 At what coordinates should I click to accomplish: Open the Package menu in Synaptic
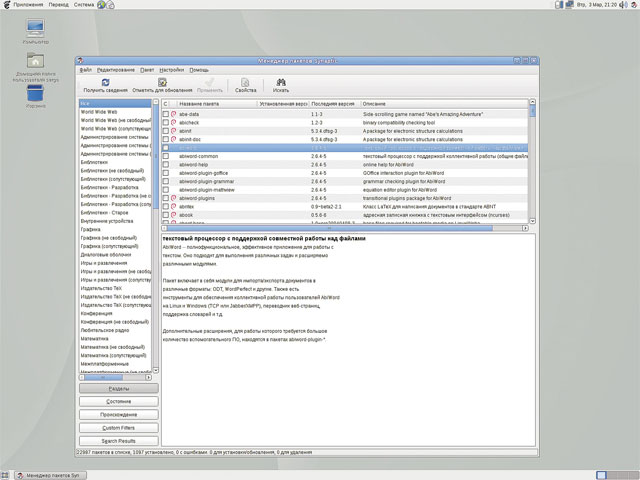point(147,70)
